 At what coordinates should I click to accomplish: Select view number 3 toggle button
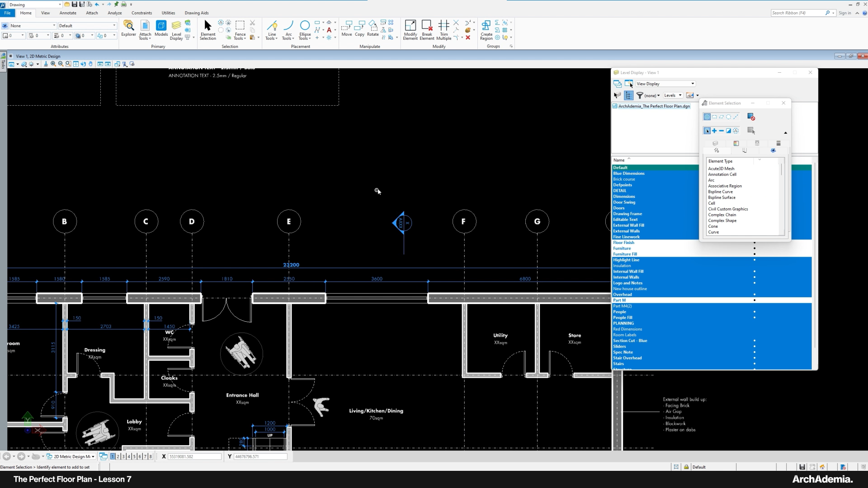click(123, 456)
